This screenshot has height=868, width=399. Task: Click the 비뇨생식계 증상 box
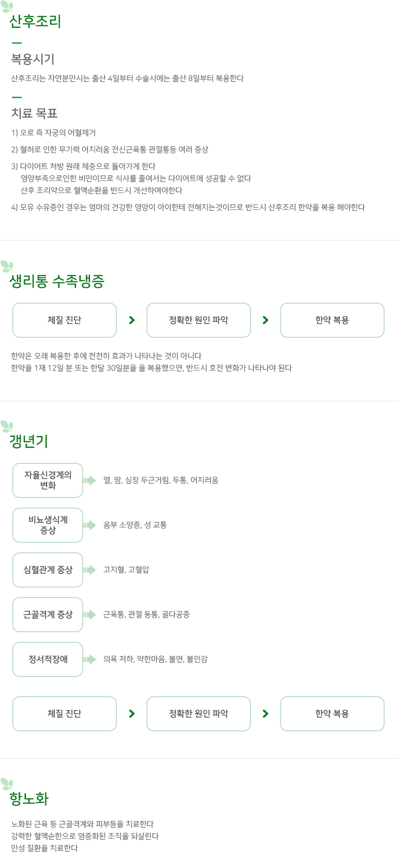pos(48,525)
